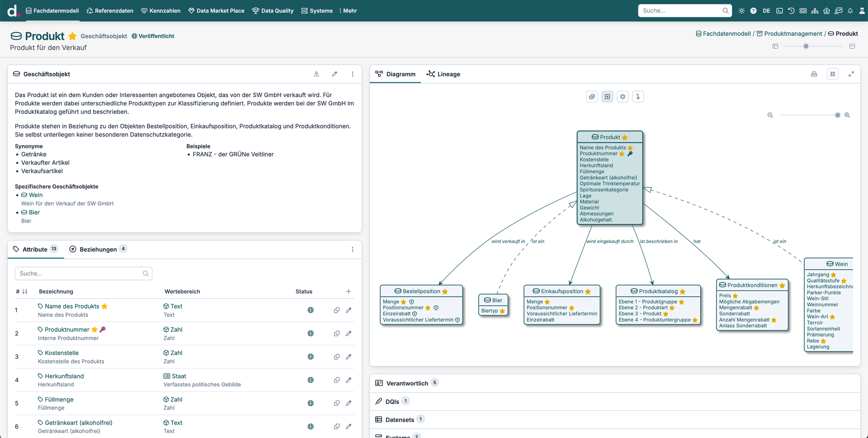Open the notifications bell
The width and height of the screenshot is (868, 438).
[x=850, y=11]
